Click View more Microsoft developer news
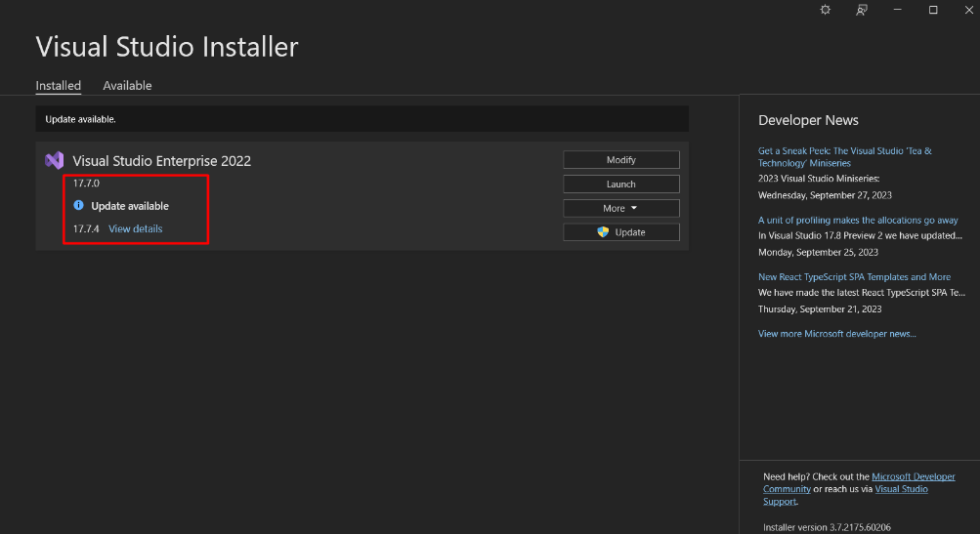The height and width of the screenshot is (534, 980). [837, 334]
